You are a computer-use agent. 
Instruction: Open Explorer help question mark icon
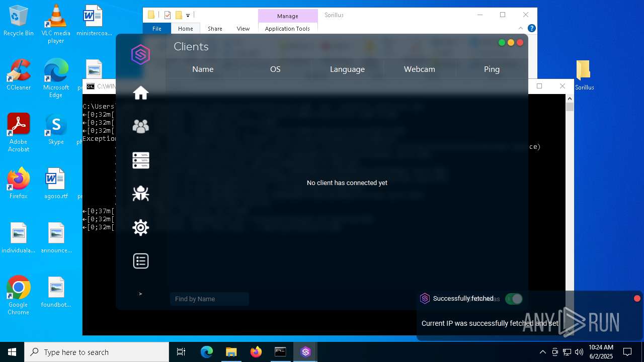tap(531, 28)
